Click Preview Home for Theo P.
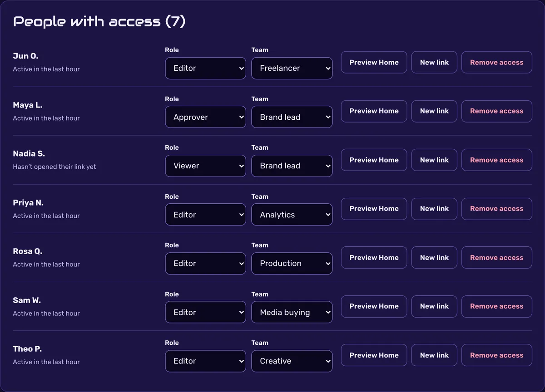The image size is (545, 392). [x=374, y=355]
